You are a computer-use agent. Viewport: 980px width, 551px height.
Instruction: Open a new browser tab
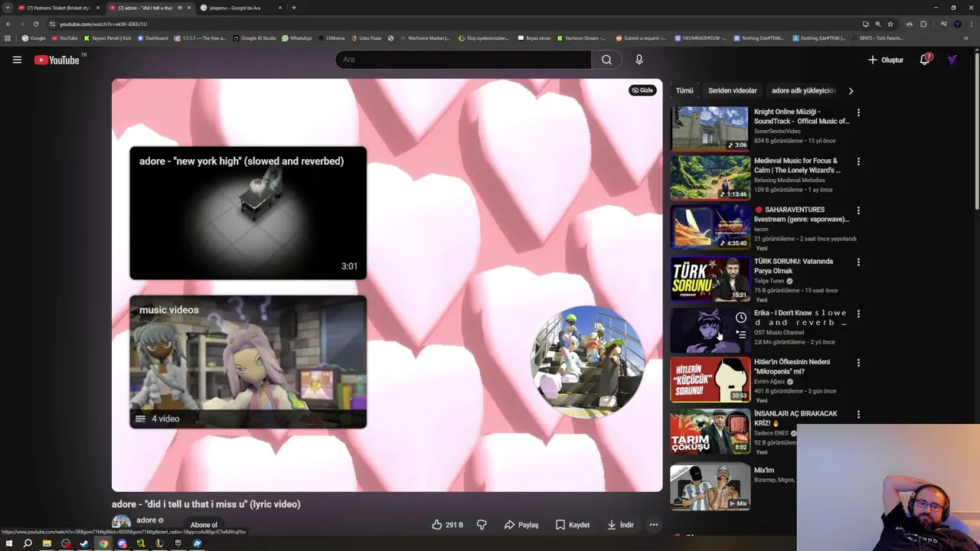294,8
